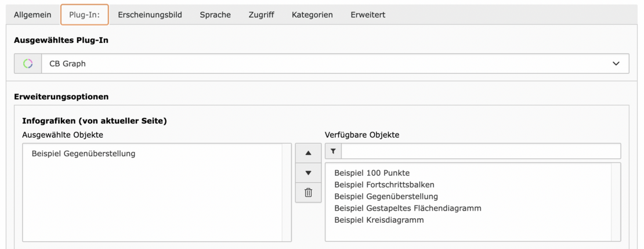This screenshot has width=644, height=249.
Task: Switch to the Kategorien tab
Action: click(312, 15)
